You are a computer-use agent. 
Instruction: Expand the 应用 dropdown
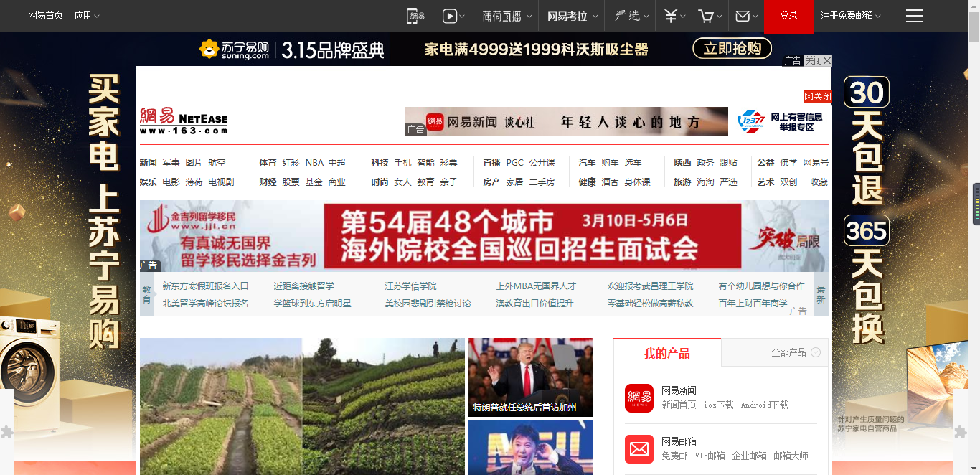tap(87, 16)
